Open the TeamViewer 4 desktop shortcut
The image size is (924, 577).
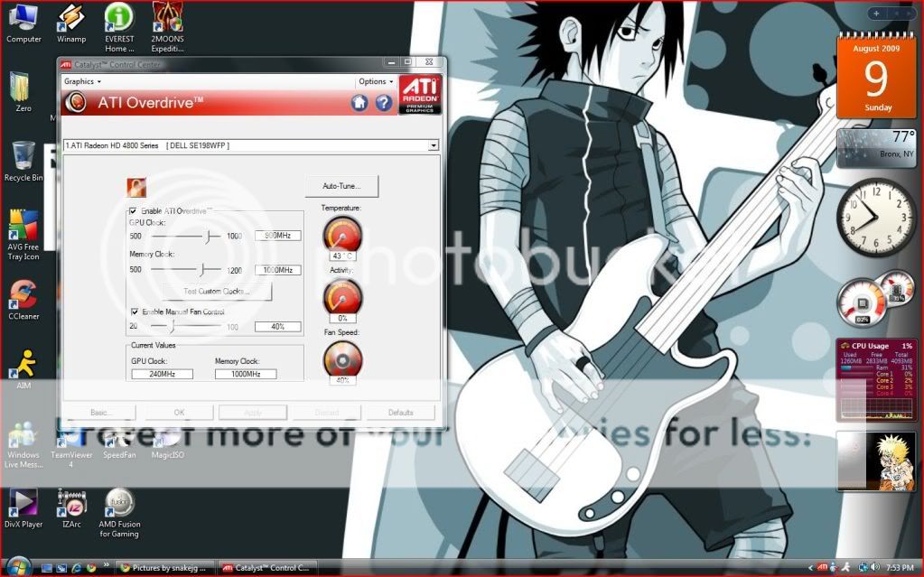pos(71,445)
